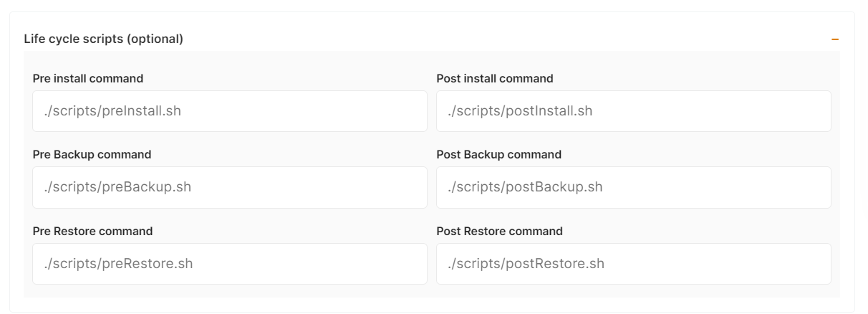This screenshot has width=868, height=314.
Task: Click the ./scripts/preRestore.sh placeholder text
Action: pos(119,264)
